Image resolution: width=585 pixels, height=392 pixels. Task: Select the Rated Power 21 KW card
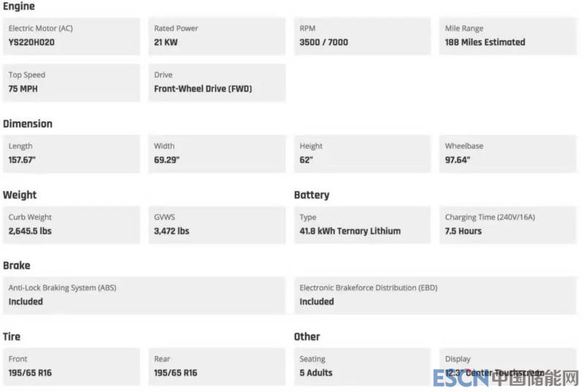pos(216,36)
